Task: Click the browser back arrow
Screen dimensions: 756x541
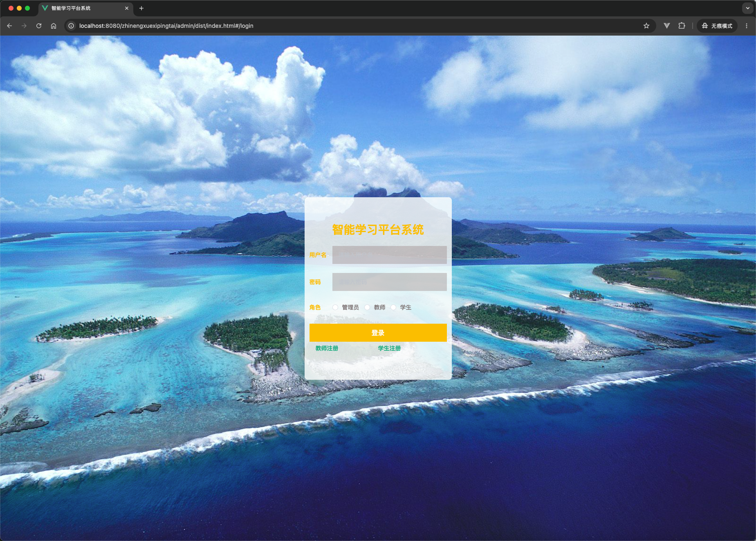Action: [9, 26]
